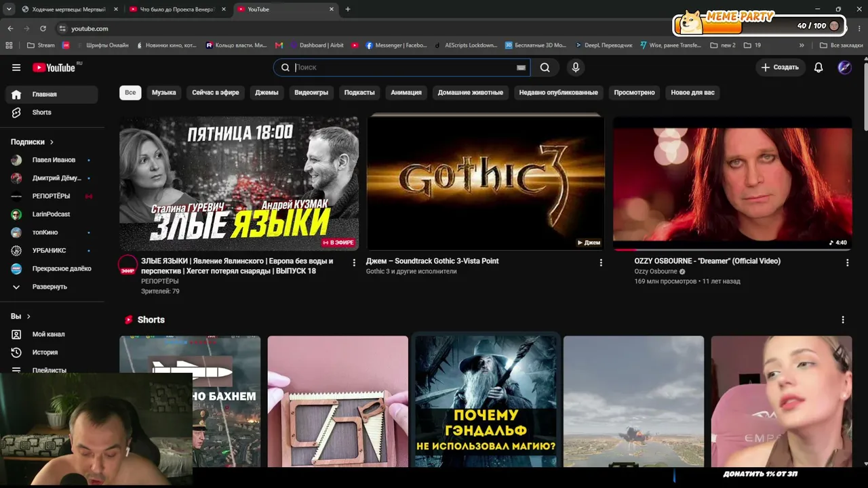The height and width of the screenshot is (488, 868).
Task: Click the search magnifier button
Action: click(545, 67)
